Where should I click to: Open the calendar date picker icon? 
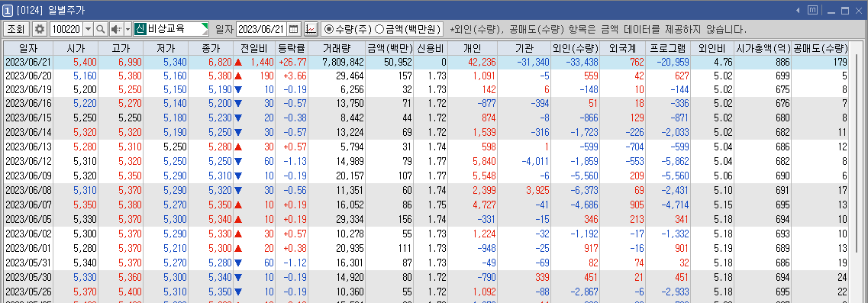pos(294,29)
